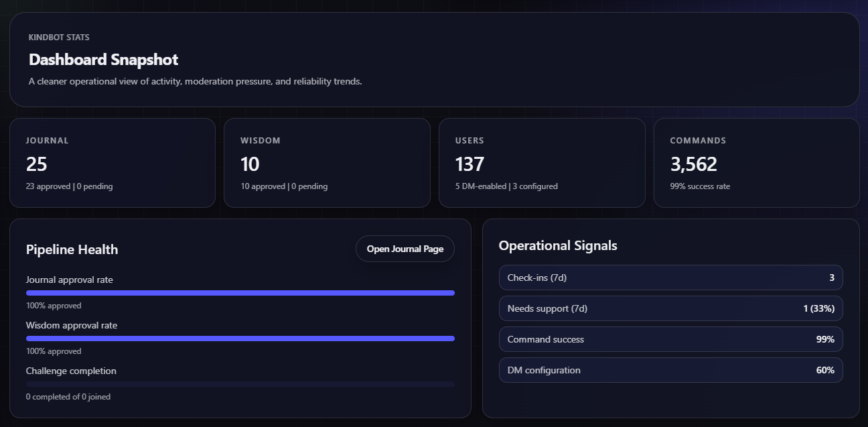Click the 99% command success value
This screenshot has height=427, width=868.
[825, 339]
